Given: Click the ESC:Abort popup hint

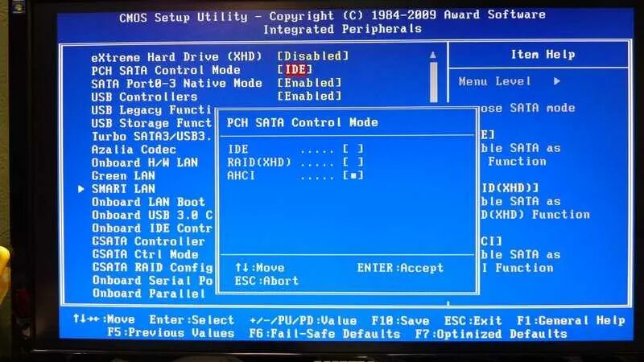Looking at the screenshot, I should (266, 281).
